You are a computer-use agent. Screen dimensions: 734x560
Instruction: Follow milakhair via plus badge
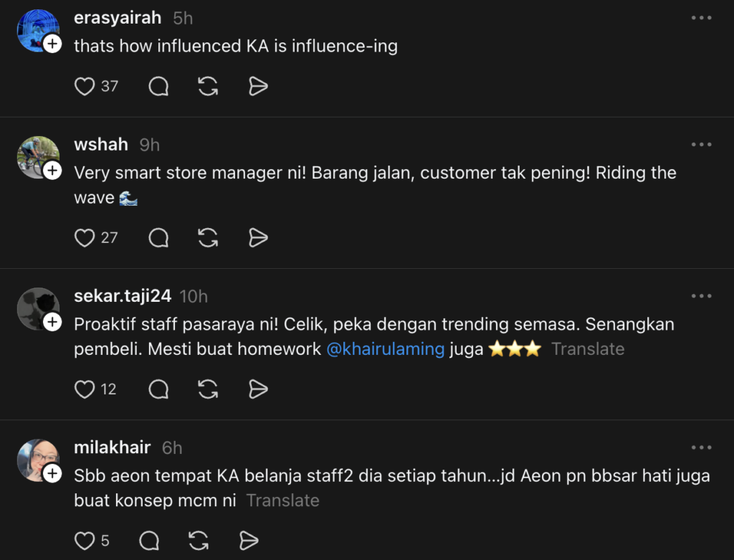[x=52, y=473]
